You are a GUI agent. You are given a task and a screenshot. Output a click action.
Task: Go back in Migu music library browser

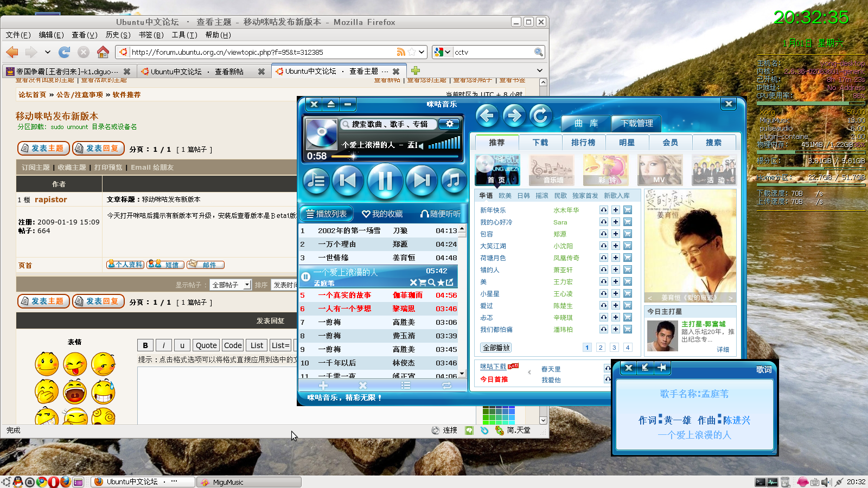pos(487,115)
